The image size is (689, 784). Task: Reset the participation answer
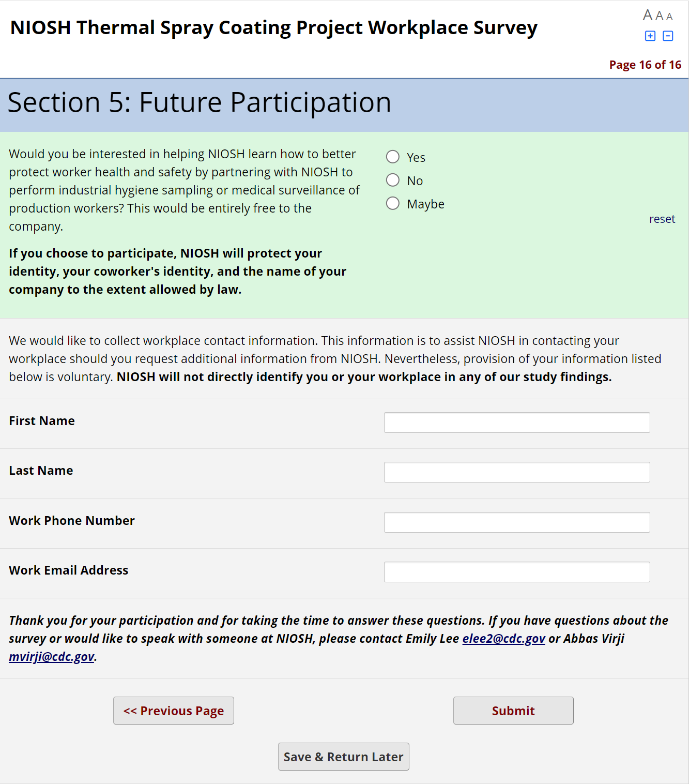click(x=662, y=219)
